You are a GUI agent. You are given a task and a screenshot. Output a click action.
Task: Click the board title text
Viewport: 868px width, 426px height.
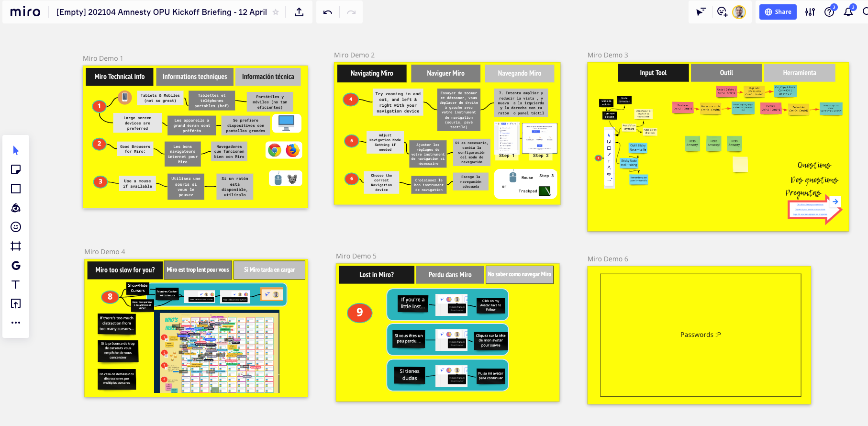point(162,12)
